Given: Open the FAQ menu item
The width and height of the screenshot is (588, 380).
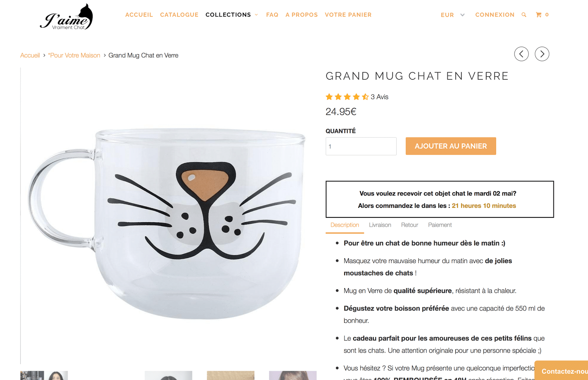Looking at the screenshot, I should (272, 15).
